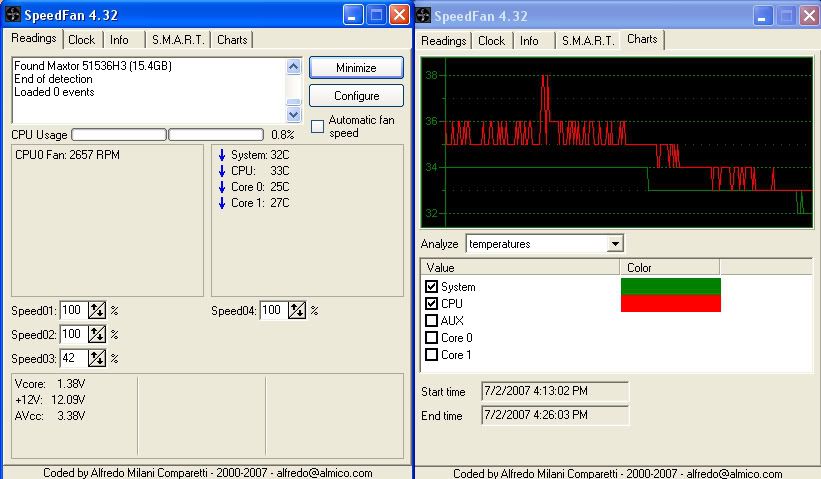Image resolution: width=821 pixels, height=479 pixels.
Task: Click the 'AVcc: 3.38V' reading
Action: (50, 416)
